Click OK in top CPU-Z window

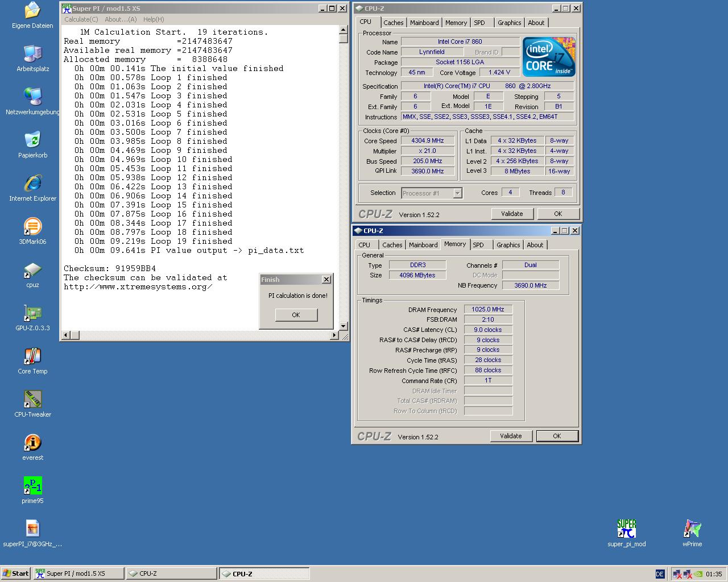(x=558, y=214)
